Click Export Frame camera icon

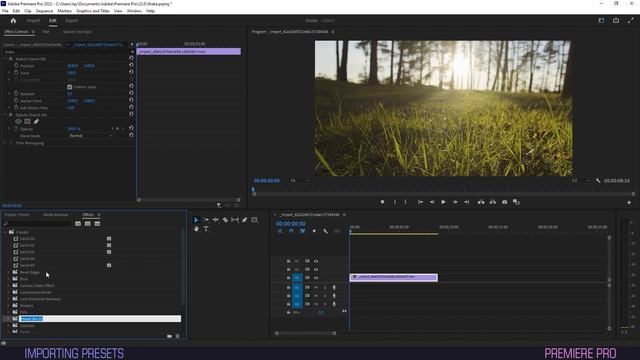tap(504, 202)
